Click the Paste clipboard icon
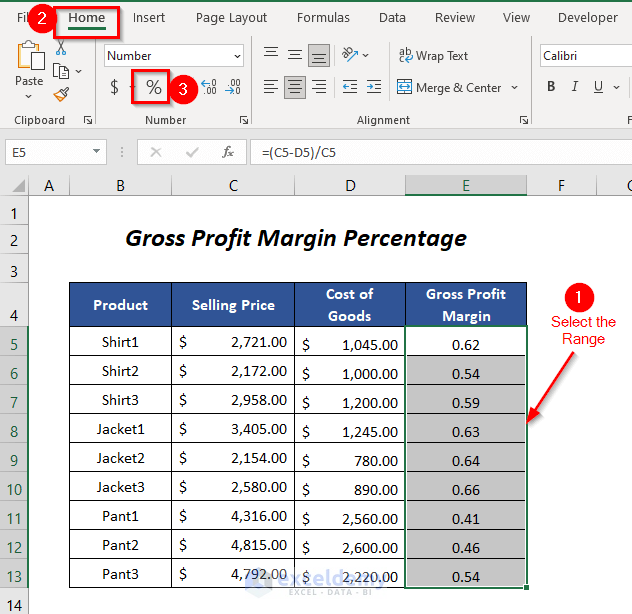The width and height of the screenshot is (632, 614). pyautogui.click(x=30, y=55)
